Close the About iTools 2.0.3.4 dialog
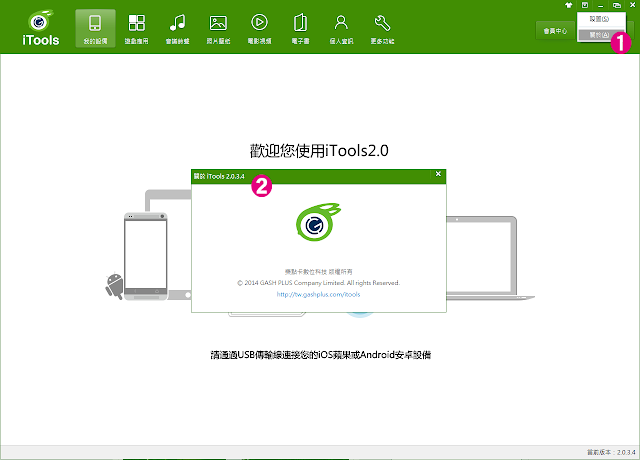This screenshot has height=460, width=640. click(438, 174)
